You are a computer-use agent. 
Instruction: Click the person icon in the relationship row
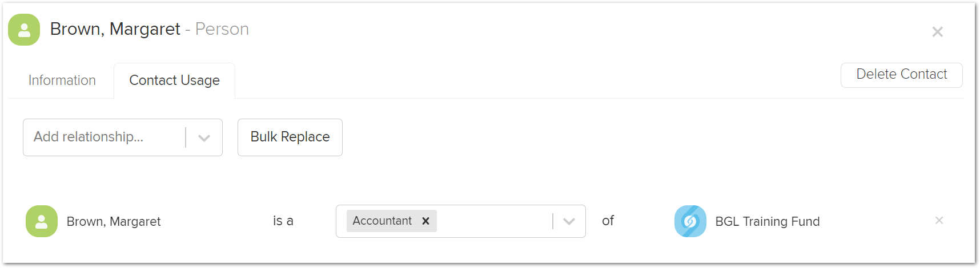[x=42, y=221]
